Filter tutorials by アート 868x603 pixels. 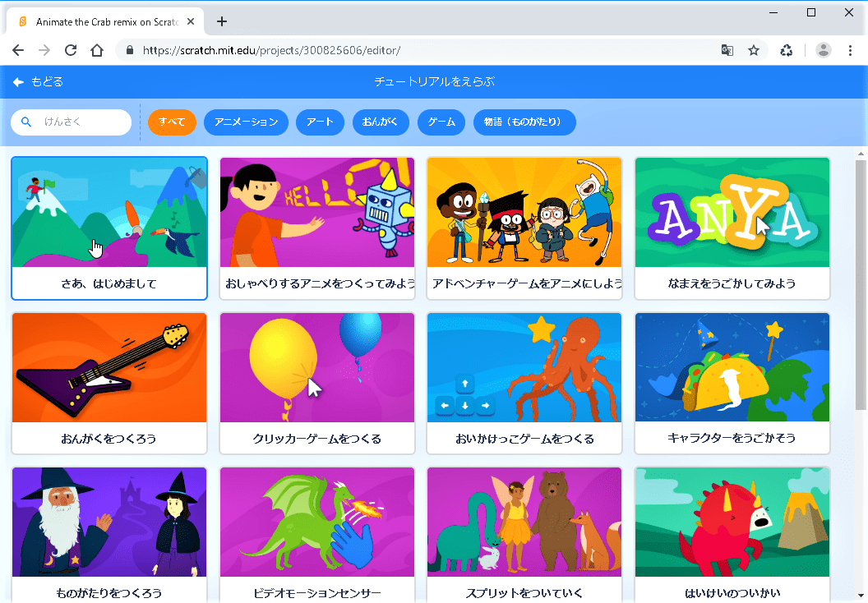320,122
